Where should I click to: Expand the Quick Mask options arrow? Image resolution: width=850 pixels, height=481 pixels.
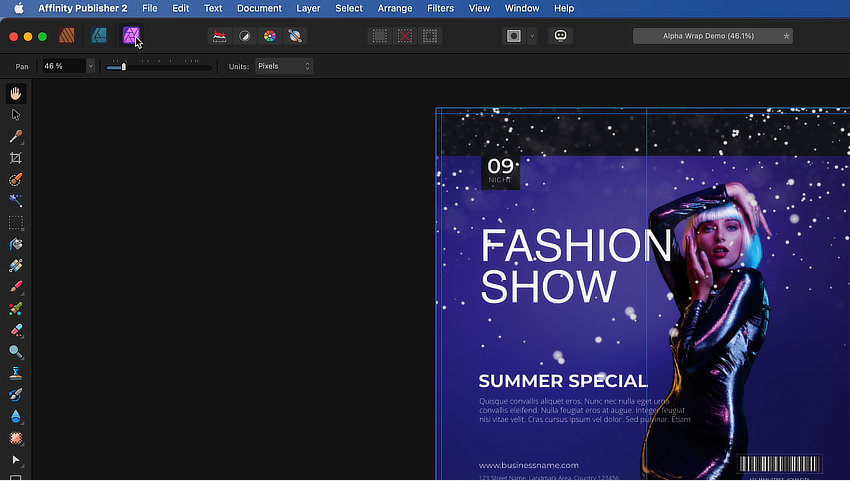(532, 36)
